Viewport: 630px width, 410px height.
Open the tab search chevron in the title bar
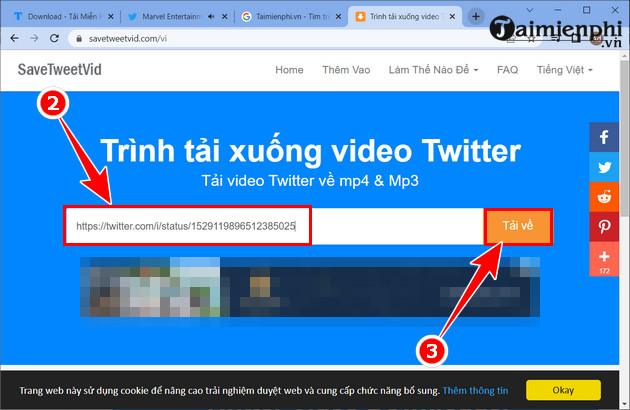[x=530, y=10]
